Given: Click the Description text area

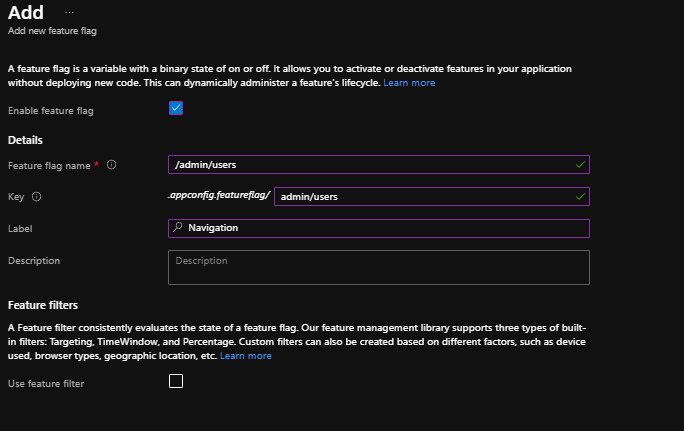Looking at the screenshot, I should click(x=379, y=267).
